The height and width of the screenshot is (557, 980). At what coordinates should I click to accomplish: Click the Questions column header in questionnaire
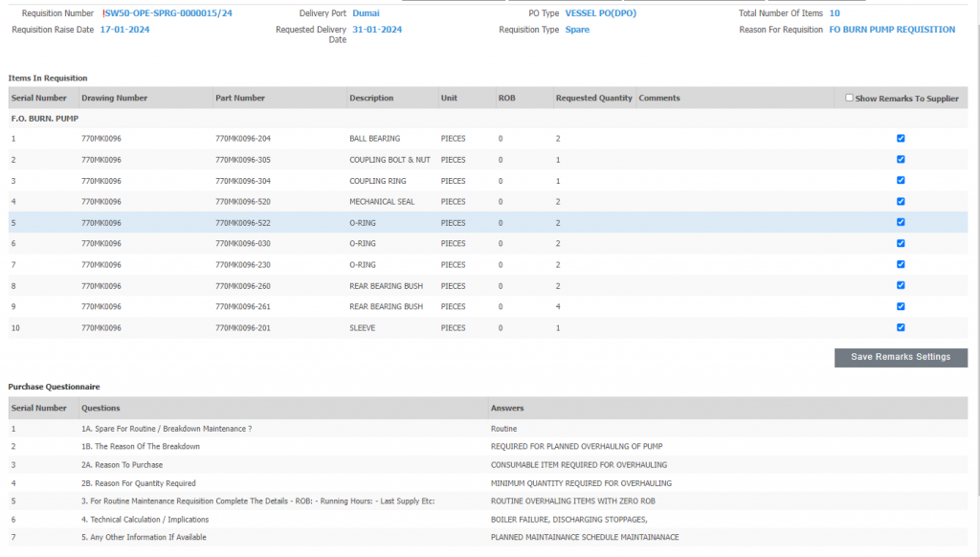(x=100, y=408)
